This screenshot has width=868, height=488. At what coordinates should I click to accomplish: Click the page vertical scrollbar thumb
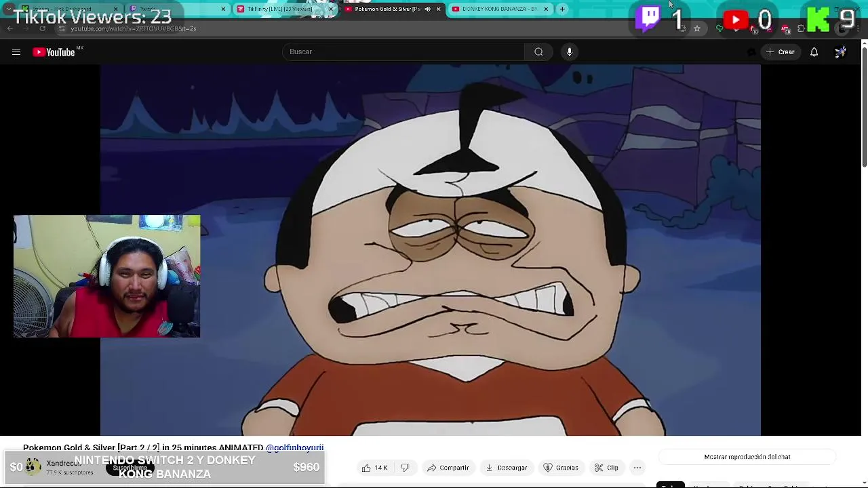pyautogui.click(x=864, y=107)
